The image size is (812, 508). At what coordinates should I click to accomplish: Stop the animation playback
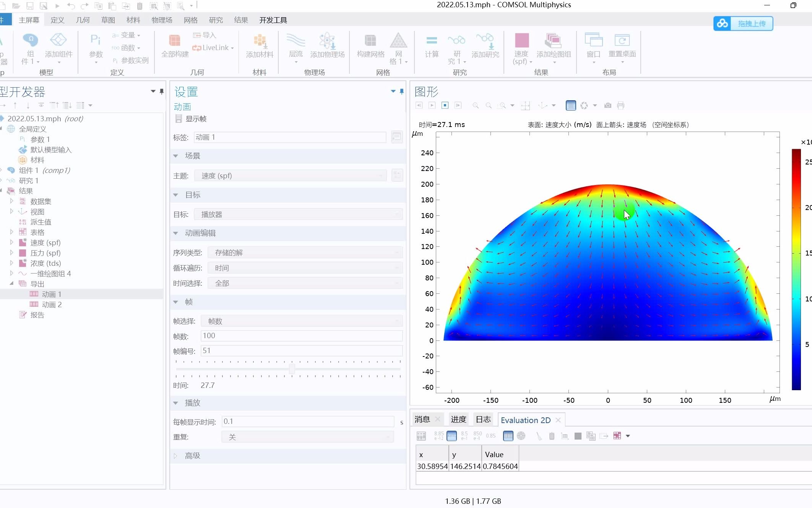click(x=445, y=106)
